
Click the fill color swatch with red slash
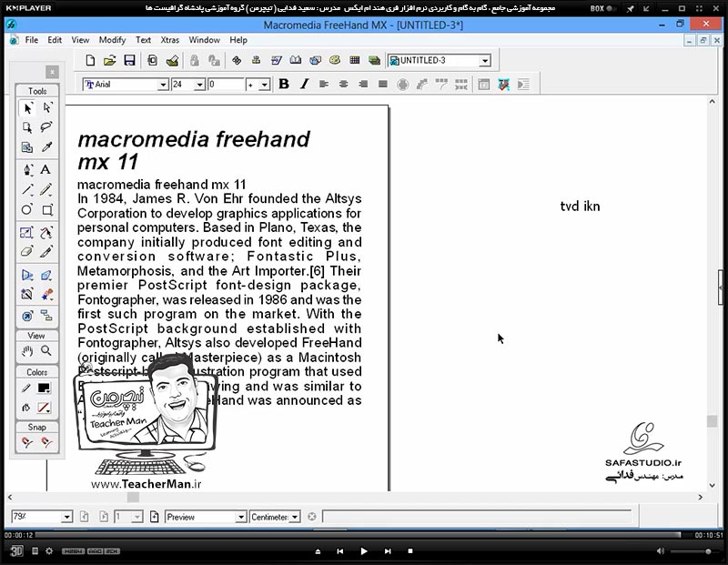pyautogui.click(x=44, y=408)
